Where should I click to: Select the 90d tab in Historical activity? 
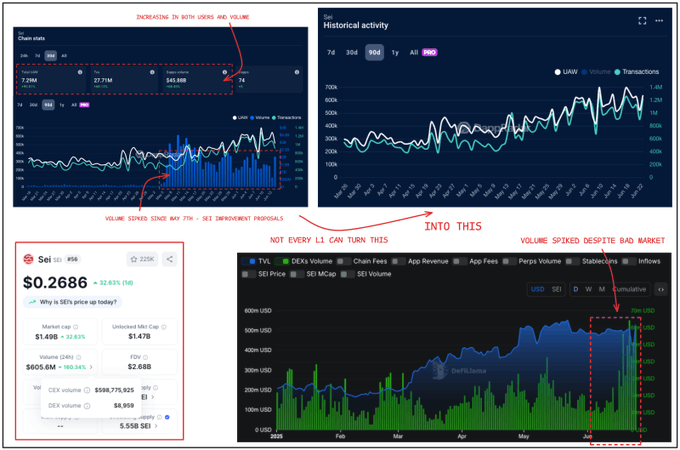click(x=374, y=52)
